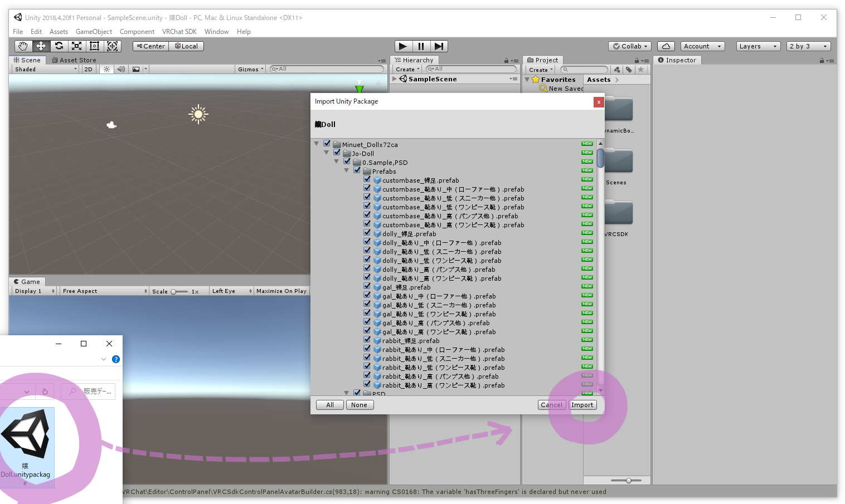Collapse Favorites in Project panel

click(527, 80)
